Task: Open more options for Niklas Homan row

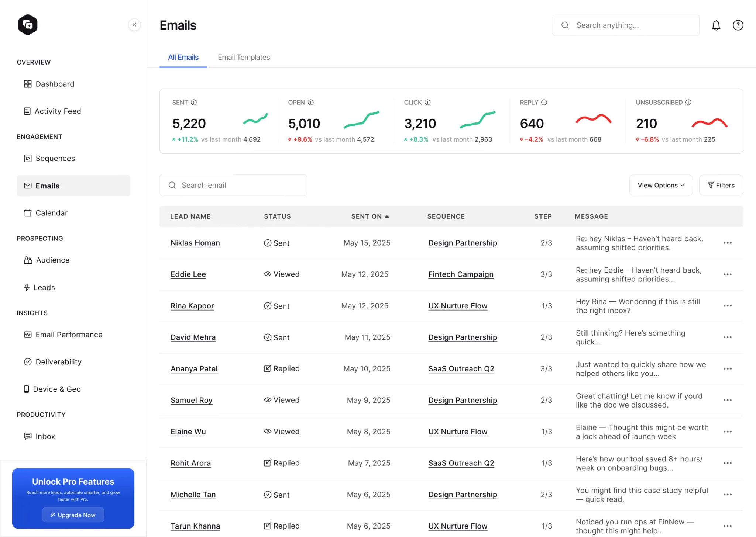Action: 727,243
